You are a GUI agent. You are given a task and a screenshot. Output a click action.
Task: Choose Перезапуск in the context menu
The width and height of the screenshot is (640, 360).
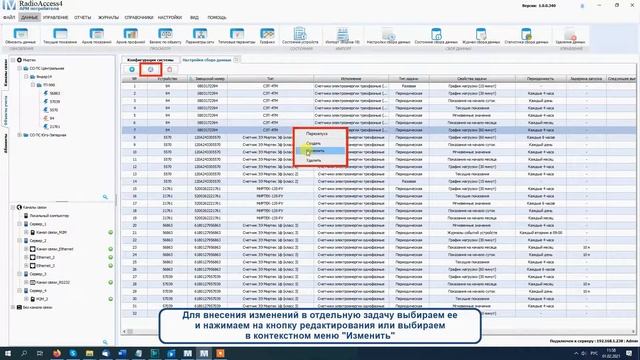click(x=320, y=133)
